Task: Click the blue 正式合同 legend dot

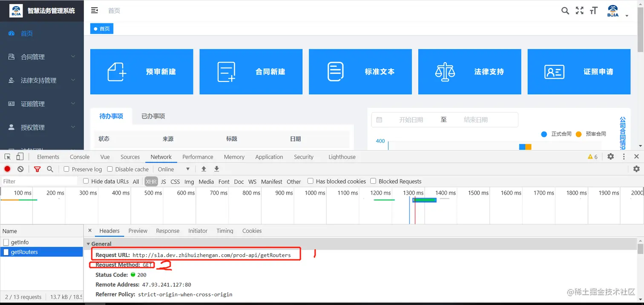Action: (544, 134)
